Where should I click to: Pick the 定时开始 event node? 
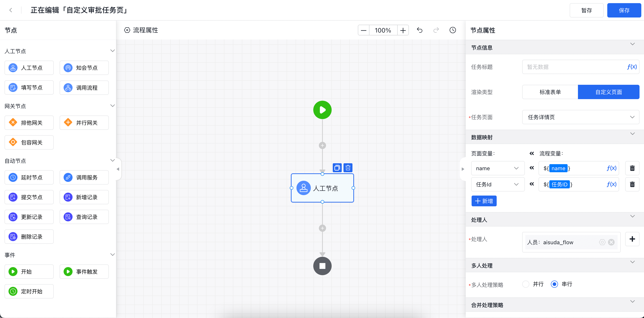(x=29, y=292)
